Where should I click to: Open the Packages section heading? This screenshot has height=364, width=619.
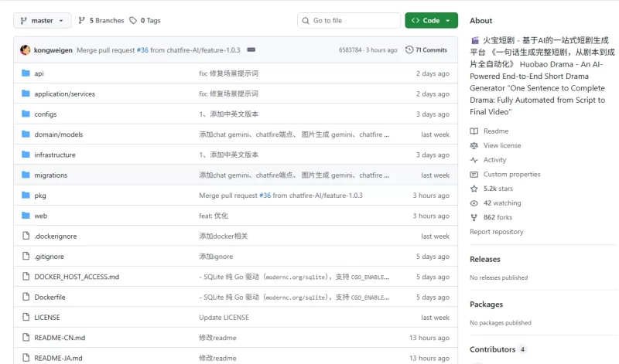point(487,304)
